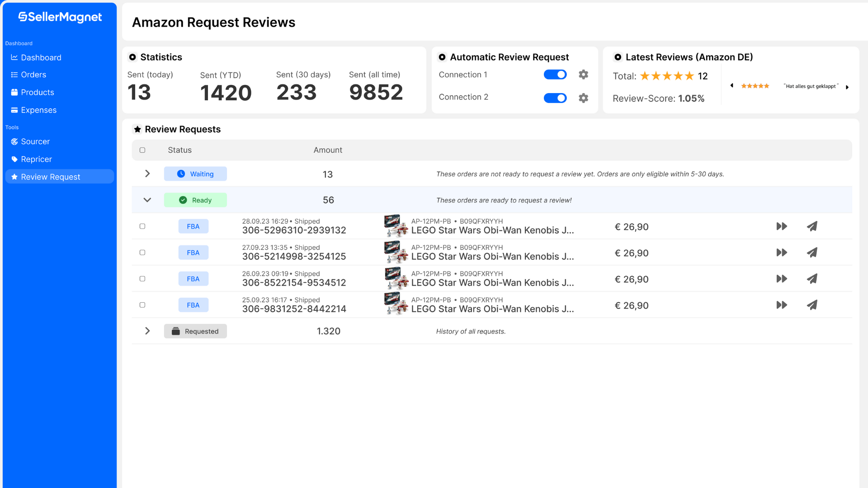Go to Repricer in the sidebar

tap(36, 160)
